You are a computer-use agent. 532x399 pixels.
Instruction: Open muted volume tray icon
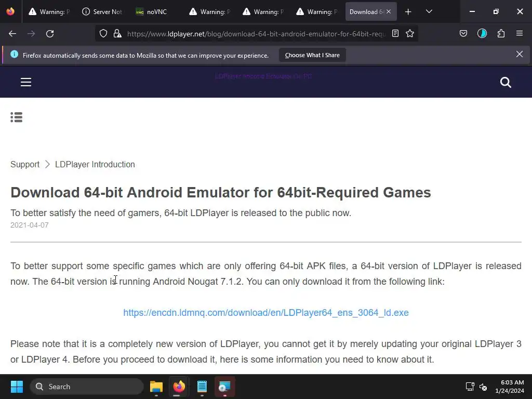click(x=483, y=387)
